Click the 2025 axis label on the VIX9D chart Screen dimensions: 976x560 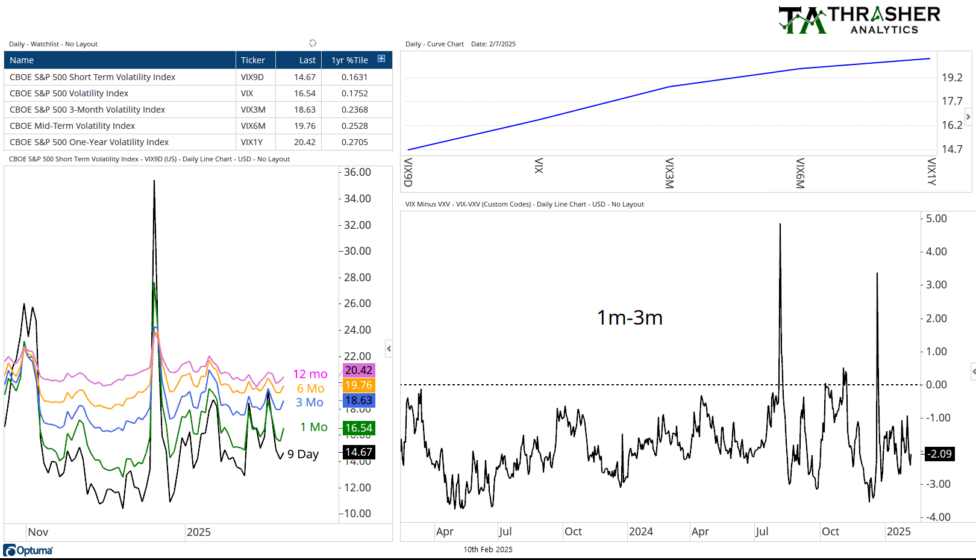(199, 532)
